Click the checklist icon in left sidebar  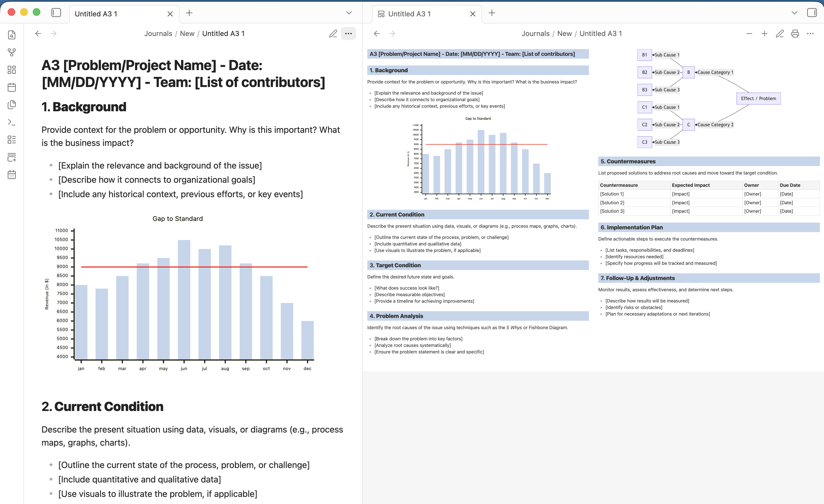(x=12, y=139)
